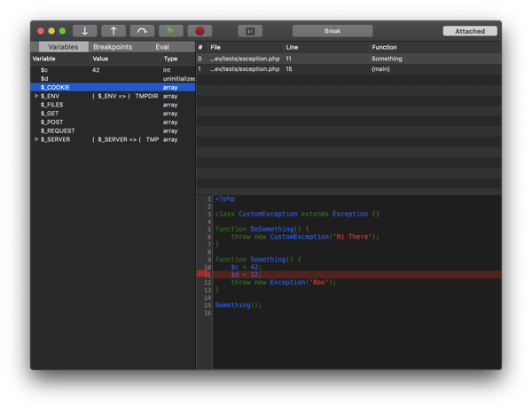
Task: Select the Variables tab
Action: [x=63, y=47]
